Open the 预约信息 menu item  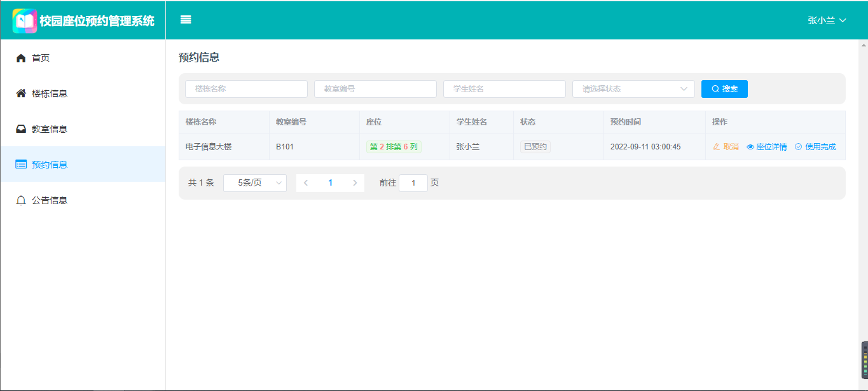coord(50,165)
